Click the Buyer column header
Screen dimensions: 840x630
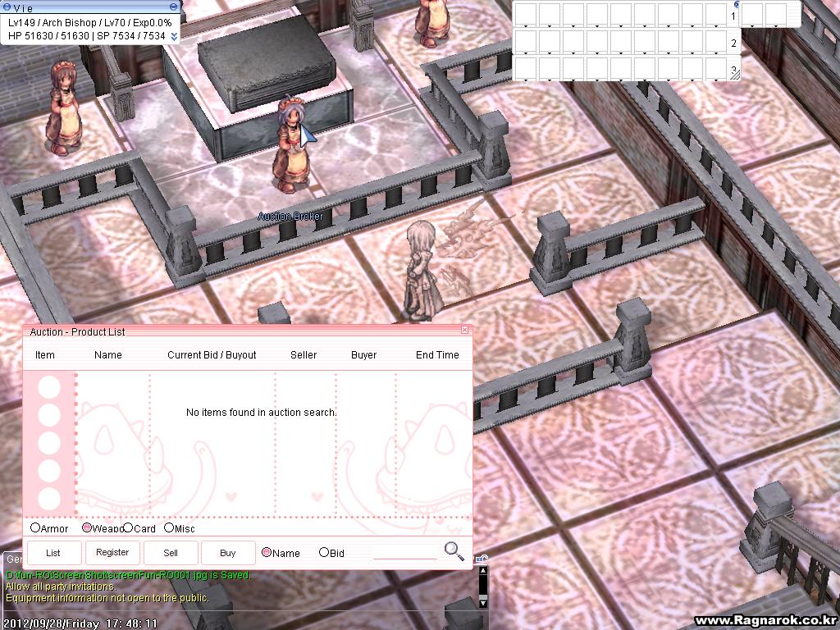pyautogui.click(x=363, y=354)
